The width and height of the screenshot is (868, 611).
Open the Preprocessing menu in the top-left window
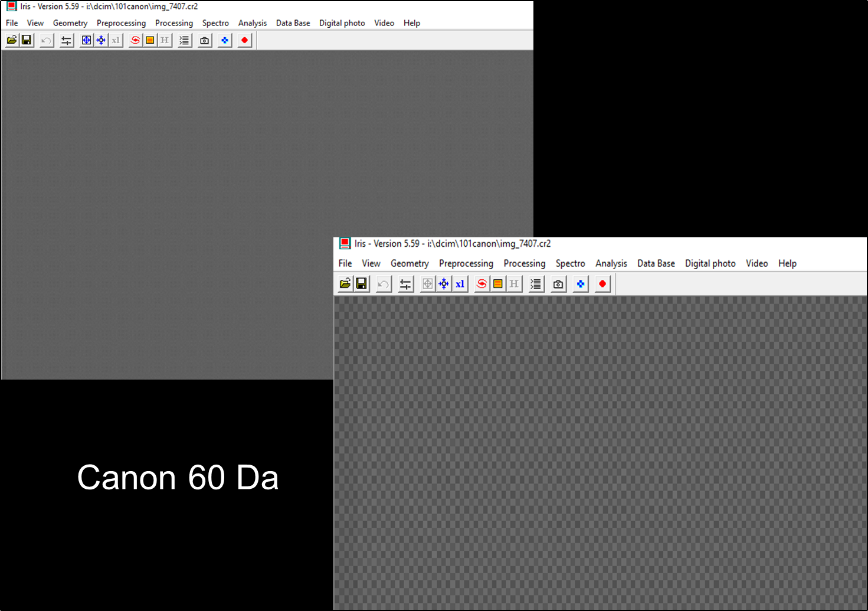121,23
